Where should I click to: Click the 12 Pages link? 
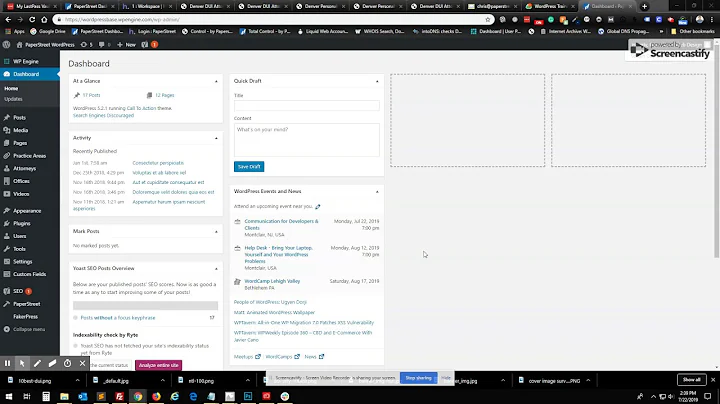coord(164,95)
